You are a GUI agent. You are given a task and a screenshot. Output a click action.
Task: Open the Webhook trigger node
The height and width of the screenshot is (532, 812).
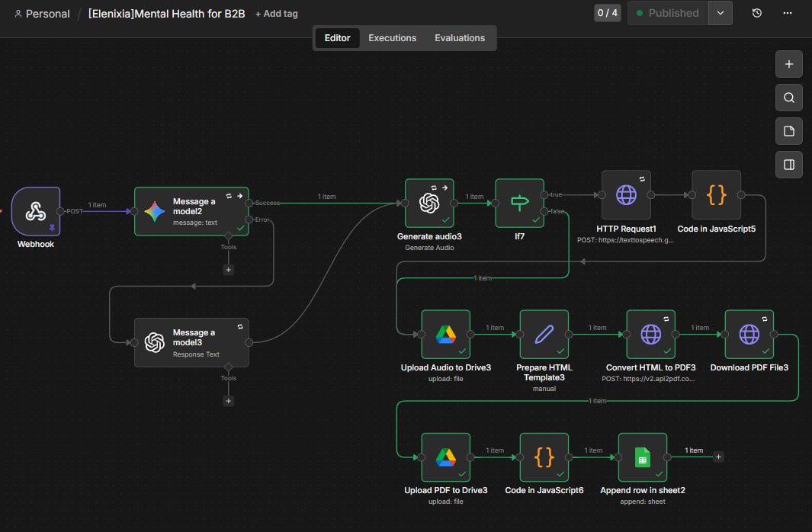[36, 211]
